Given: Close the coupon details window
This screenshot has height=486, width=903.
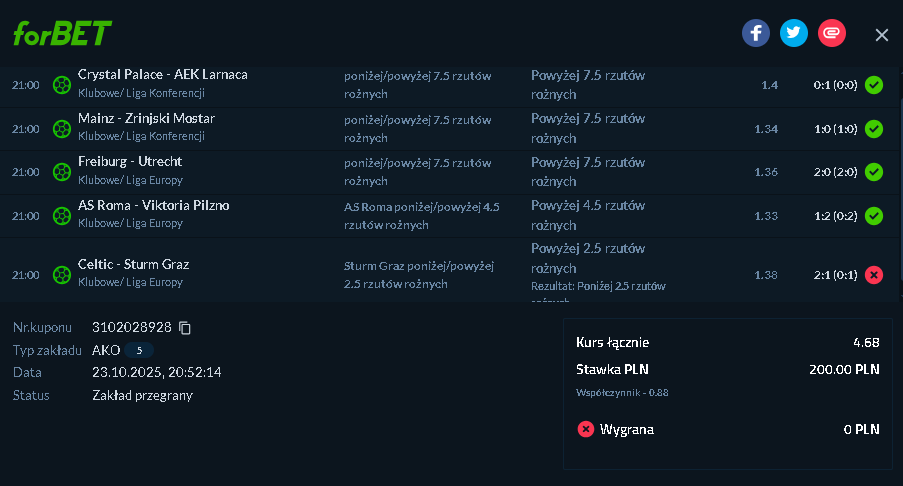Looking at the screenshot, I should (882, 35).
